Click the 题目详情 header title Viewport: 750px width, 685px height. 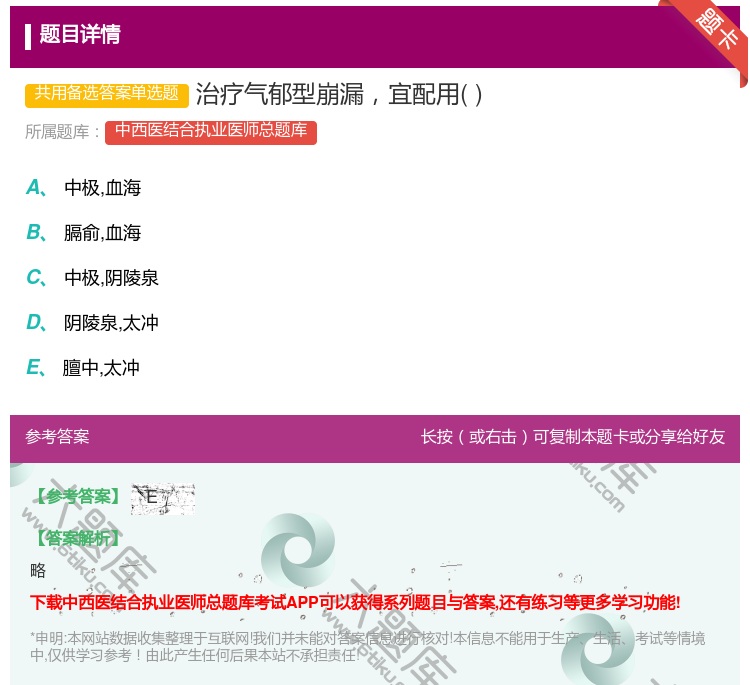click(x=80, y=34)
